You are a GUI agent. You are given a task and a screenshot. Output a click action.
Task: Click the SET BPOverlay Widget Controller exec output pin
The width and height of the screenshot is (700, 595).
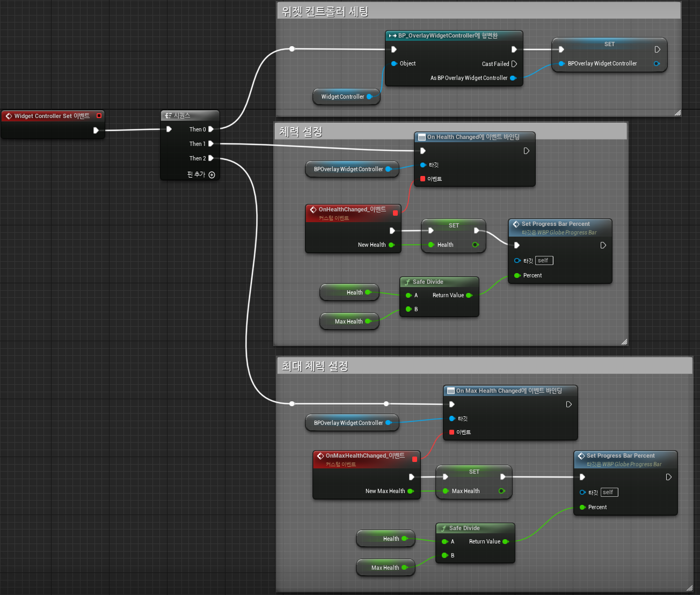click(657, 49)
